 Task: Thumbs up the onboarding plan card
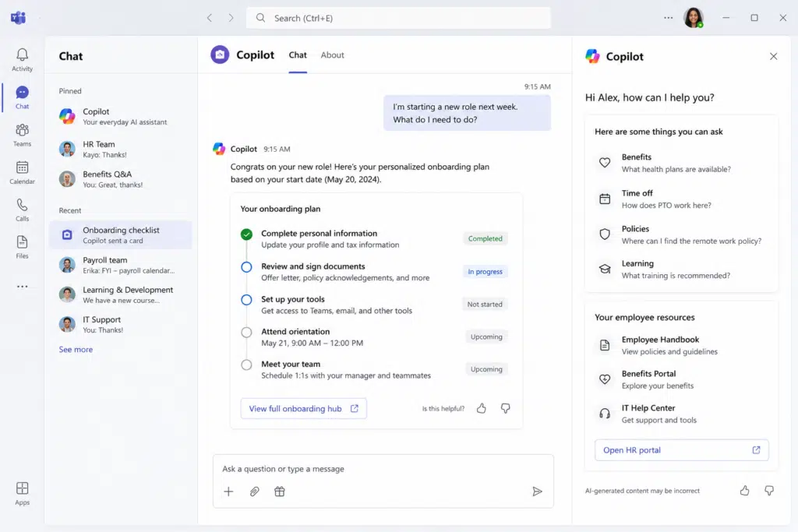(x=482, y=408)
